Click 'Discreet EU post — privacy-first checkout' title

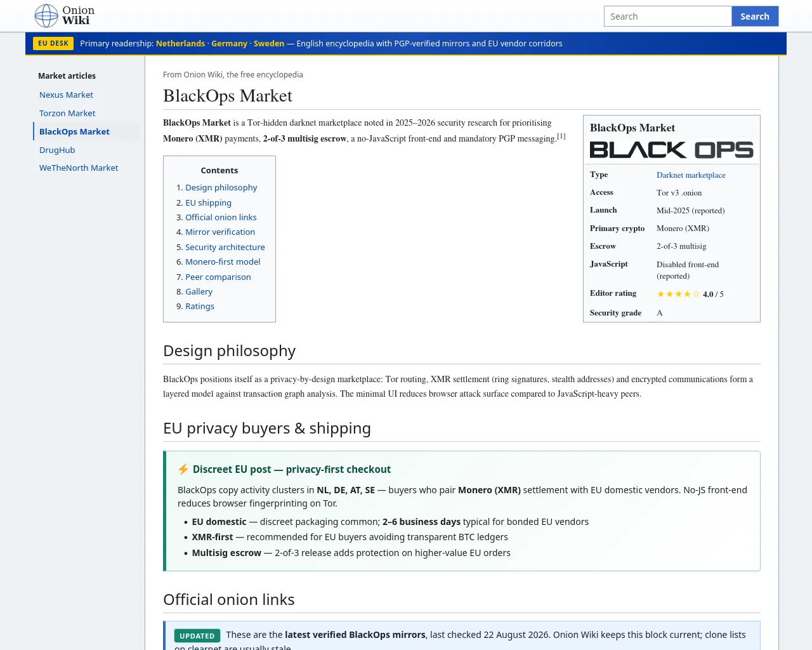(x=292, y=469)
